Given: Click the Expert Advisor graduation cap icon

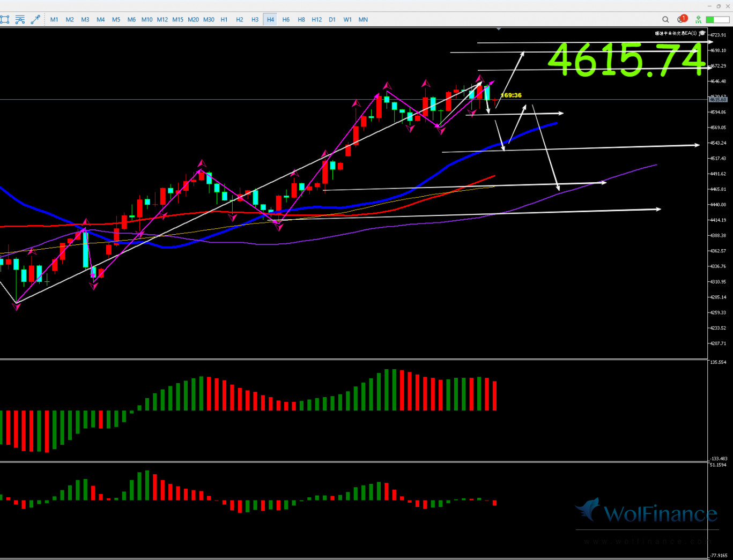Looking at the screenshot, I should coord(702,33).
